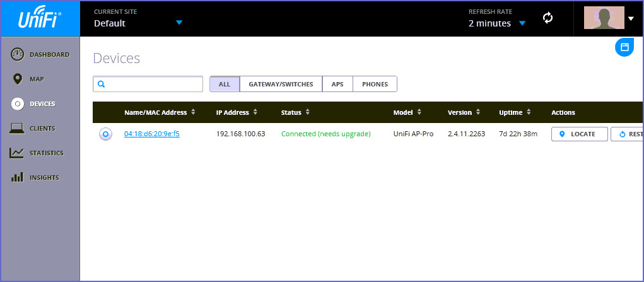Open the blue properties panel icon

[x=624, y=47]
